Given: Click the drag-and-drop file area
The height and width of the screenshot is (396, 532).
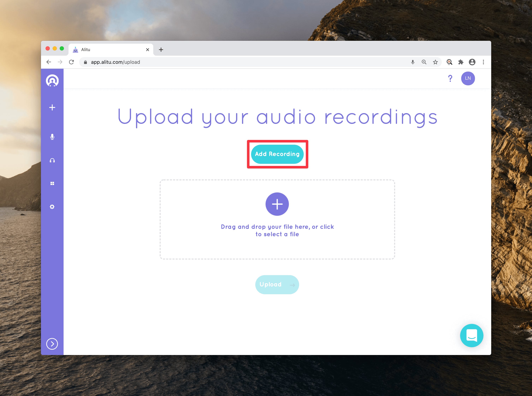Looking at the screenshot, I should point(277,219).
